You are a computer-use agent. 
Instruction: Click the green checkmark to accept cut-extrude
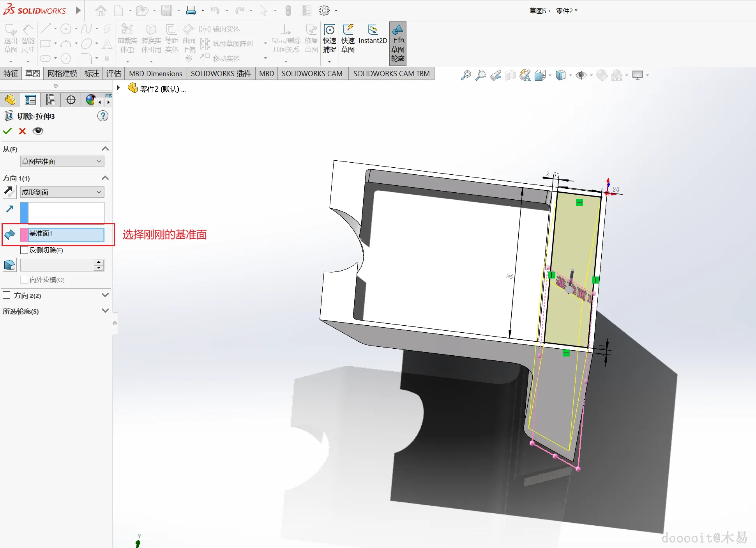click(7, 131)
